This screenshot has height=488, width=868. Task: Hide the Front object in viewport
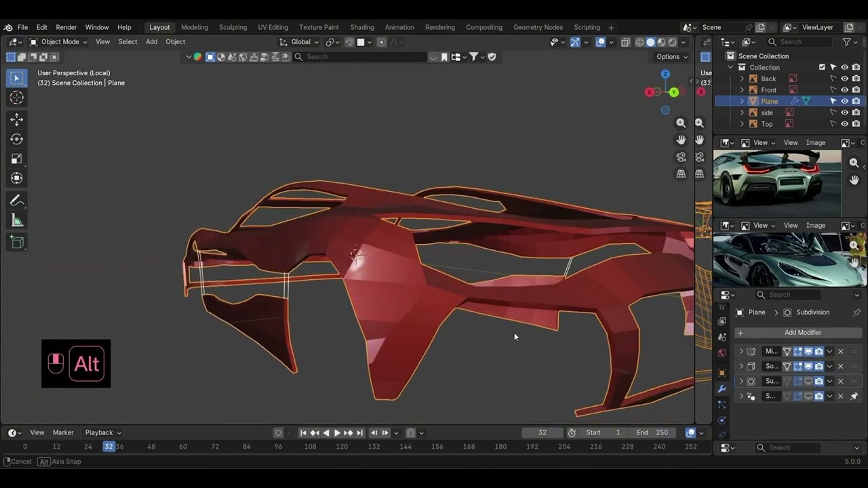(844, 89)
